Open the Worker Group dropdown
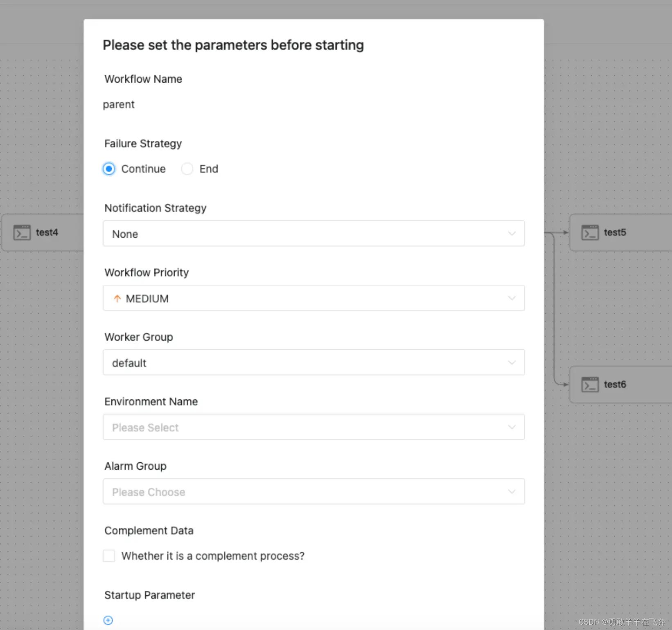672x630 pixels. 313,362
